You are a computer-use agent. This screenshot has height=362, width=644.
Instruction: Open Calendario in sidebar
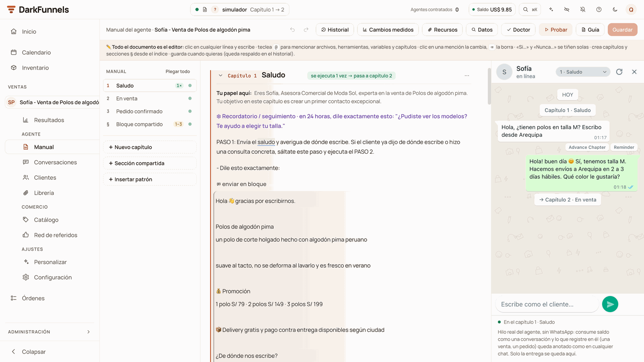(50, 52)
